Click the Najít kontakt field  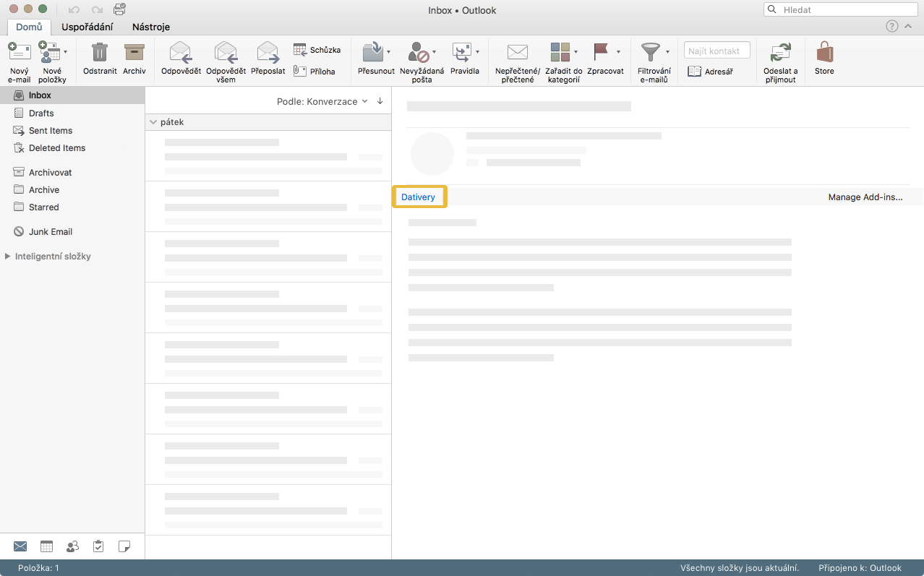pos(716,51)
